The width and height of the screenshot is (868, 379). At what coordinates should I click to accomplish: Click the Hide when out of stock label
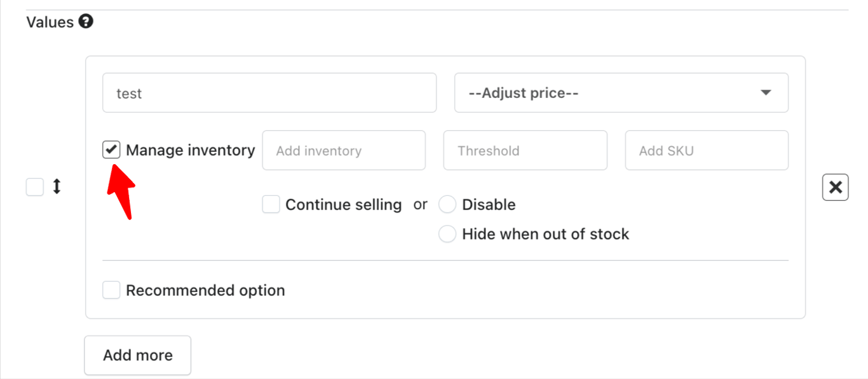tap(545, 234)
